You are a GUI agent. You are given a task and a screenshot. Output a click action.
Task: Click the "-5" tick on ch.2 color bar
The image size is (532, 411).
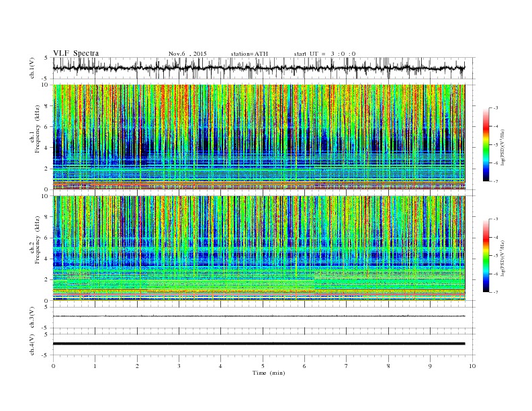coord(495,256)
